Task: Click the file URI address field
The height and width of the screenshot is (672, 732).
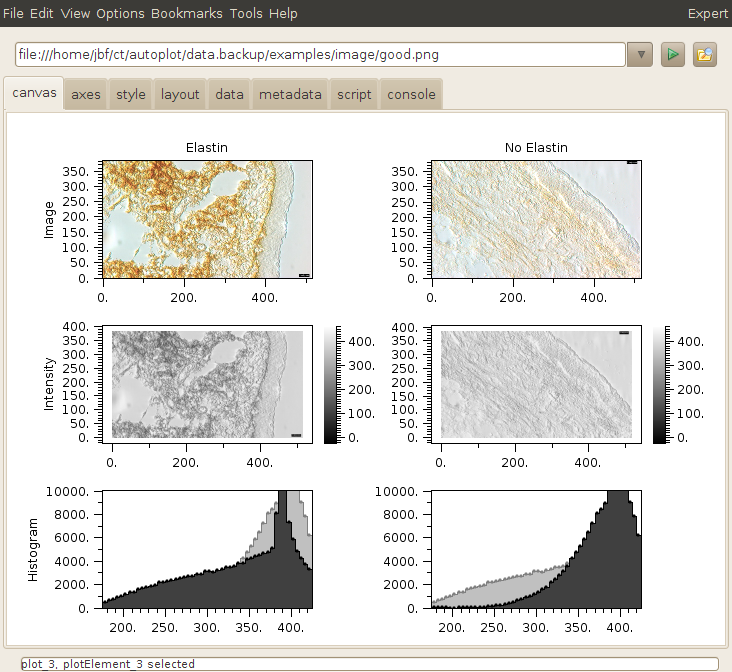Action: click(x=320, y=54)
